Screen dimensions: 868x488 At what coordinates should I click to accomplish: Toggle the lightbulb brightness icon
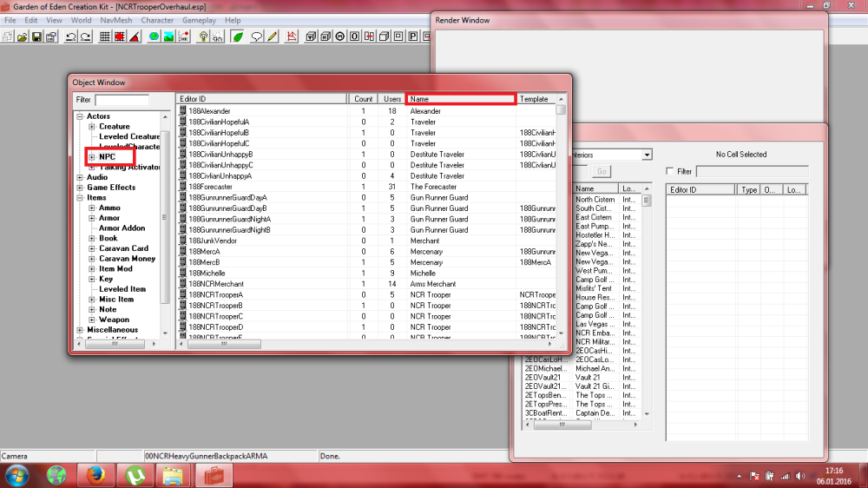point(203,37)
